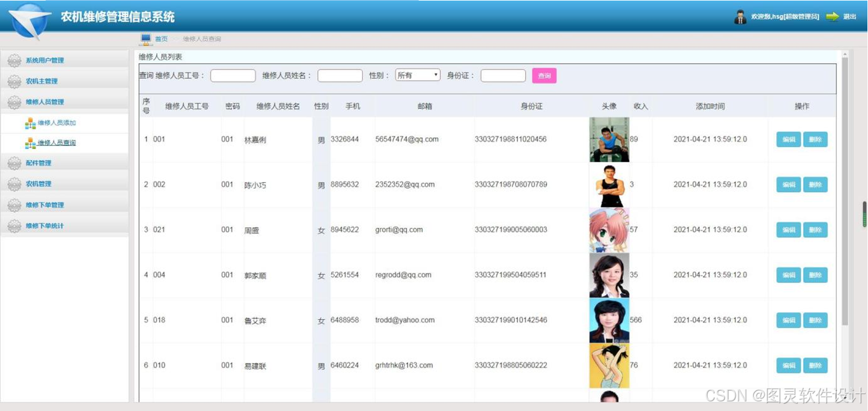Image resolution: width=868 pixels, height=411 pixels.
Task: Click gear icon beside 系统用户管理
Action: 14,60
